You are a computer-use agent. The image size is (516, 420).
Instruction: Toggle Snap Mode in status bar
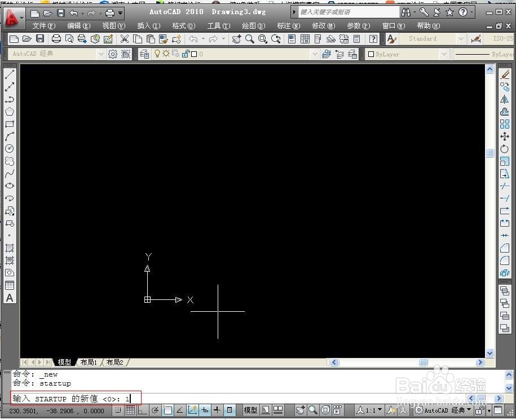pos(118,410)
